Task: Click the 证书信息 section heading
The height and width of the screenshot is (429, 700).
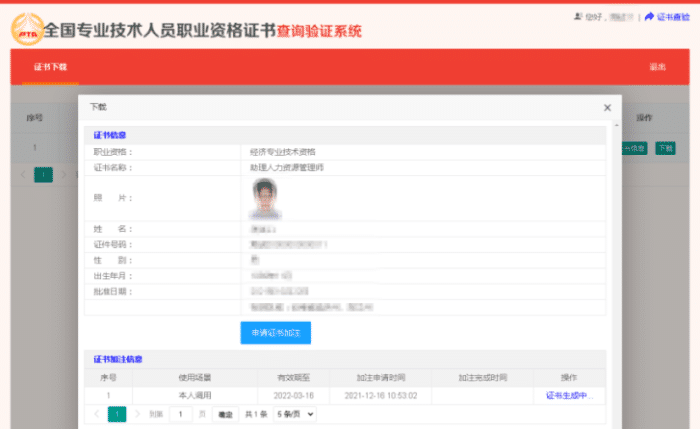Action: (x=110, y=135)
